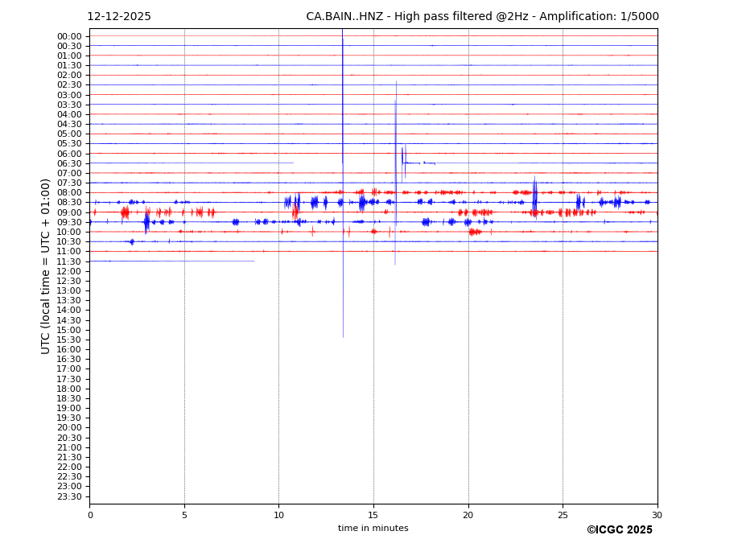The width and height of the screenshot is (746, 560).
Task: Click x-axis tick label 20
Action: coord(468,515)
